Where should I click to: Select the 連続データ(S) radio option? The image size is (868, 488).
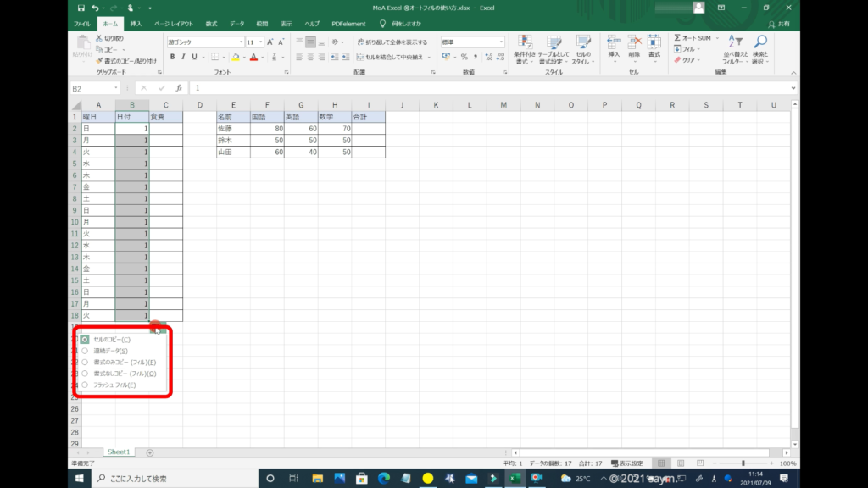[x=85, y=351]
